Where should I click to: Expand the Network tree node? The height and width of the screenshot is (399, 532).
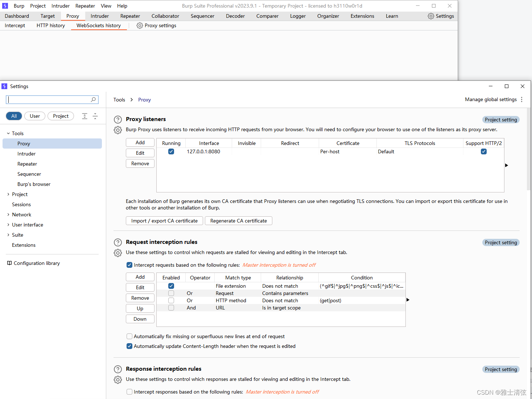tap(8, 215)
